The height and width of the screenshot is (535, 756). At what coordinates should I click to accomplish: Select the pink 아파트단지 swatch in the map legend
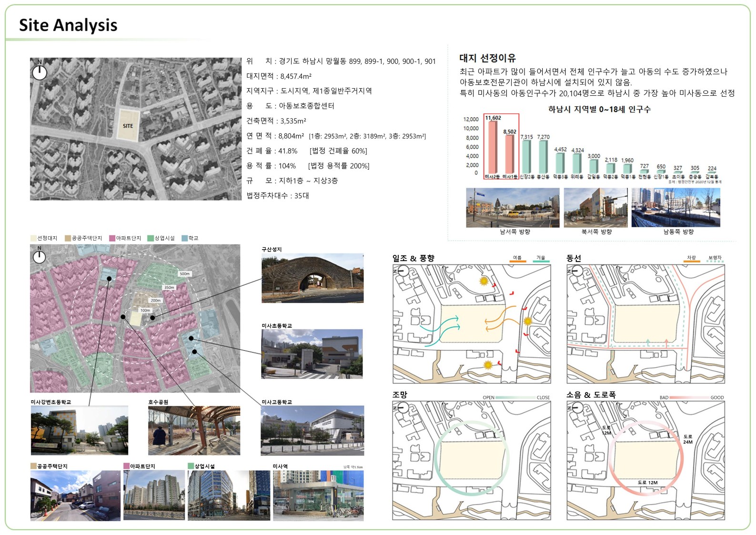(x=112, y=238)
